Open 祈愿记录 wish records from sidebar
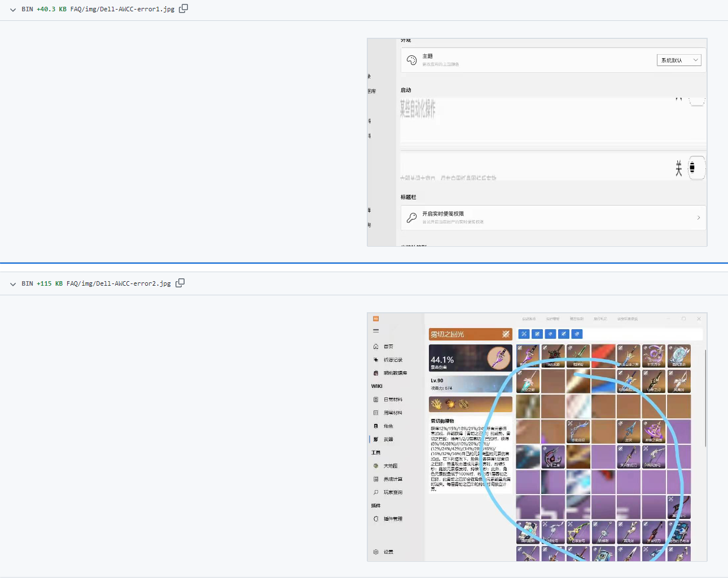The height and width of the screenshot is (581, 728). click(392, 360)
